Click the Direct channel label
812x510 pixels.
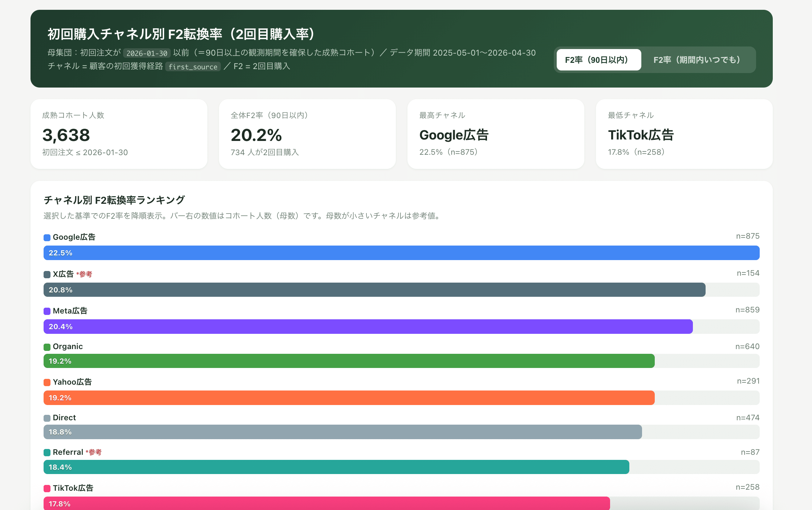click(x=64, y=418)
